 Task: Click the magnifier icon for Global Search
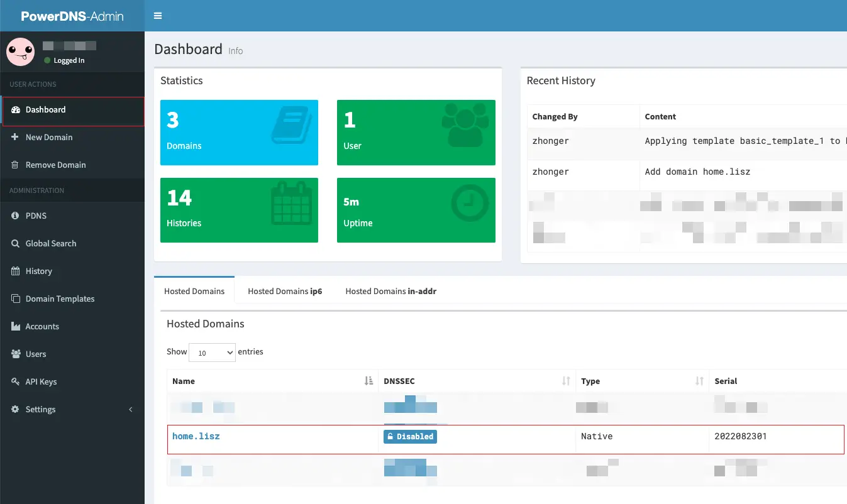16,243
